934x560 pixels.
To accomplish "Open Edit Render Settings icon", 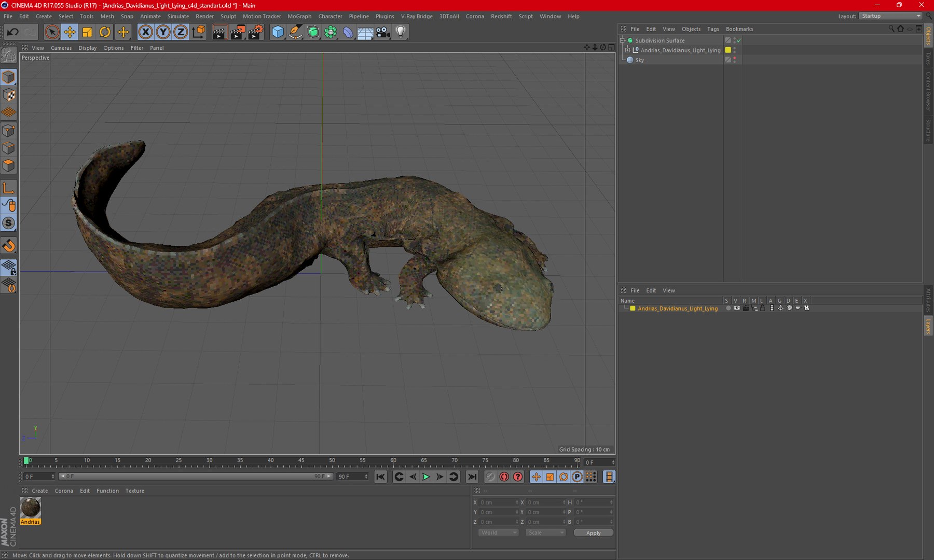I will point(255,32).
